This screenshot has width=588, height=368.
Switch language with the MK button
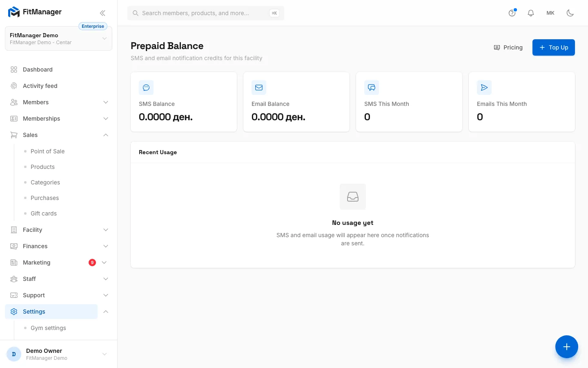pos(550,13)
